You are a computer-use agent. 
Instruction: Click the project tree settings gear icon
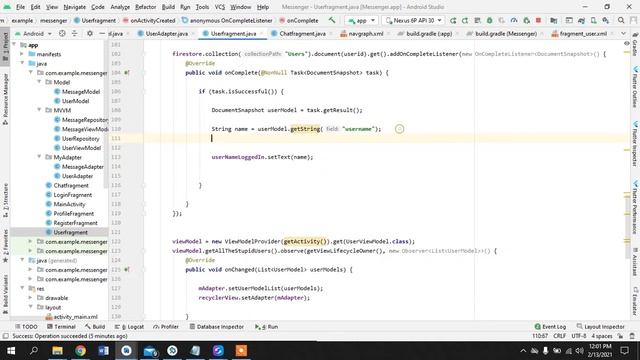pos(90,33)
